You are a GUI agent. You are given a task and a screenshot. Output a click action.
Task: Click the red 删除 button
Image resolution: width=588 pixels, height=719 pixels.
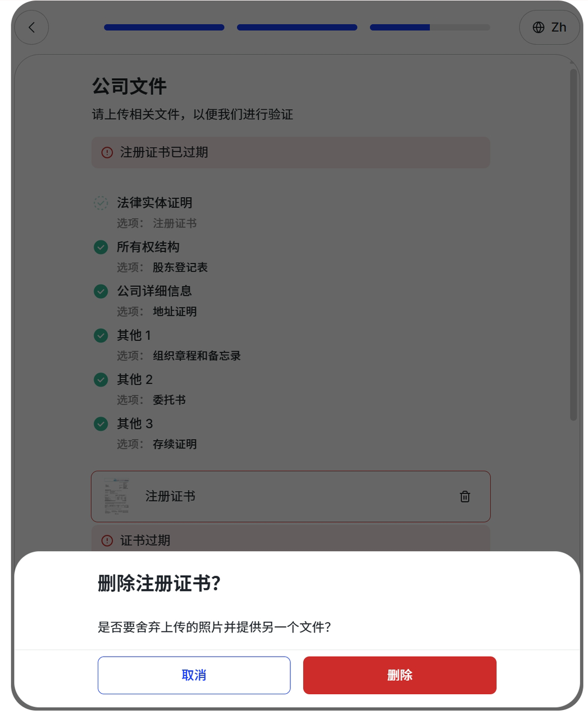coord(399,675)
